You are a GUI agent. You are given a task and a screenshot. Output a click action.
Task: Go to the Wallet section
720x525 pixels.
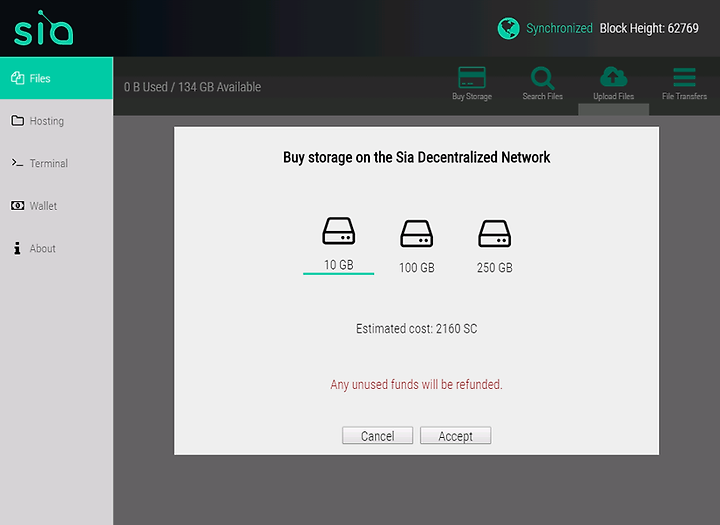[56, 206]
